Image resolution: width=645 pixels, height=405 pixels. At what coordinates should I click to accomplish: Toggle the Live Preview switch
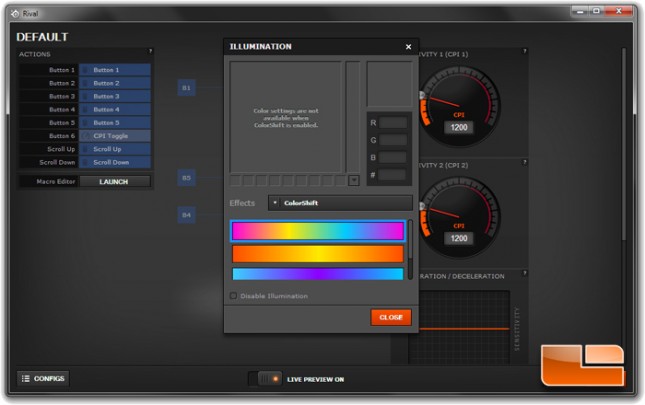pos(265,379)
